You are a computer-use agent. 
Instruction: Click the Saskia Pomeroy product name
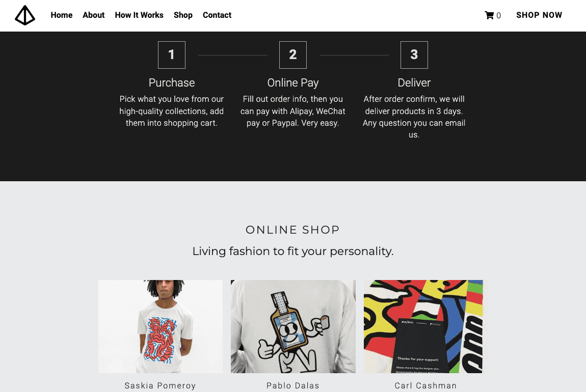(x=161, y=385)
